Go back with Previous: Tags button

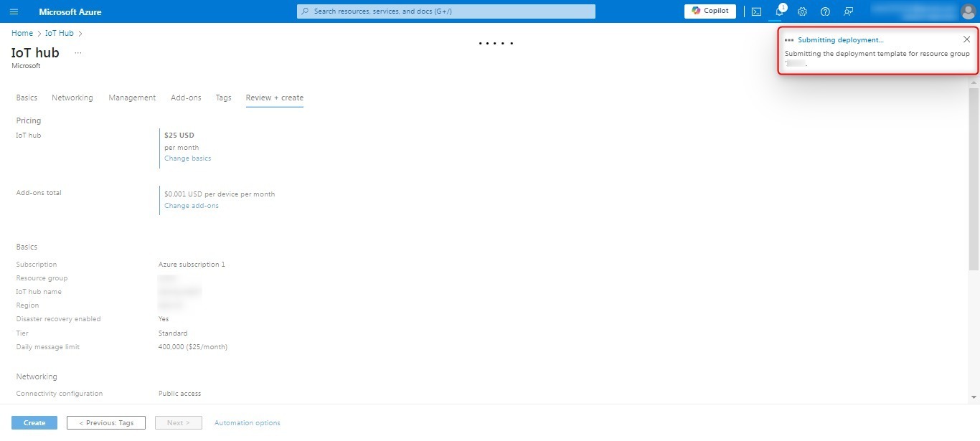pyautogui.click(x=106, y=423)
